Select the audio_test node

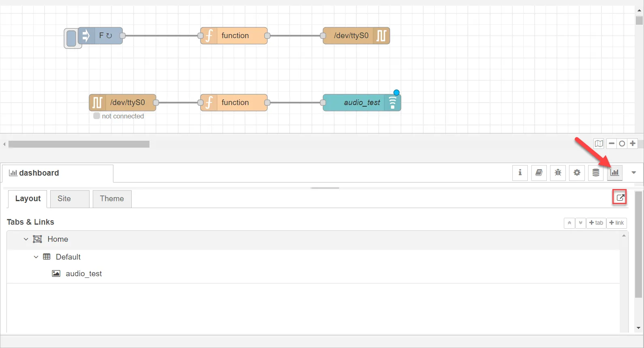pos(362,103)
